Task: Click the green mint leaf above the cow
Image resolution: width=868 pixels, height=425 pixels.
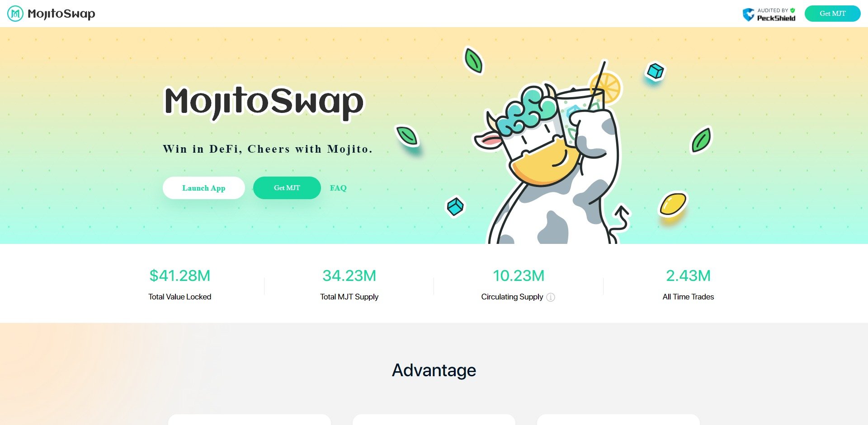Action: (473, 61)
